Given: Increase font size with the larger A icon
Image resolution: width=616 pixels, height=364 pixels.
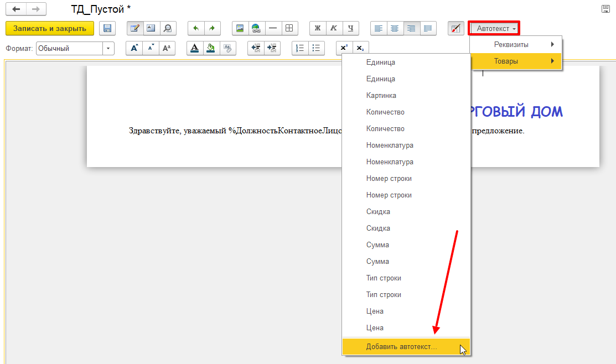Looking at the screenshot, I should (134, 48).
